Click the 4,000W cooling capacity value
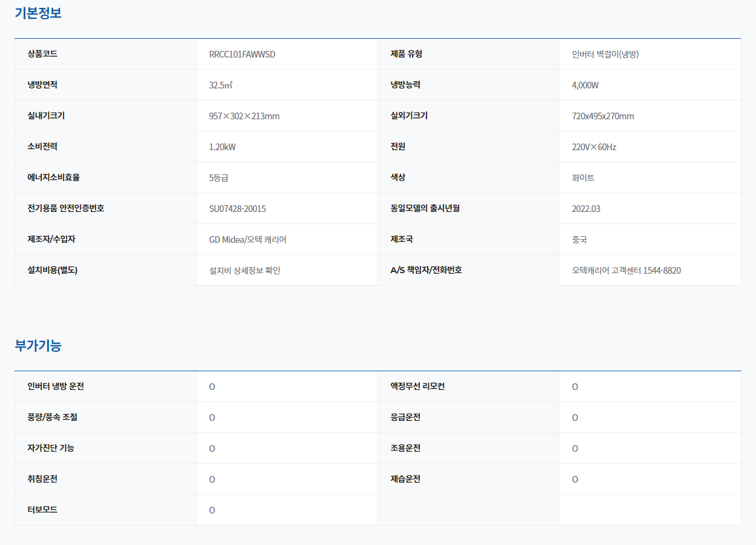Viewport: 756px width, 545px height. tap(585, 85)
